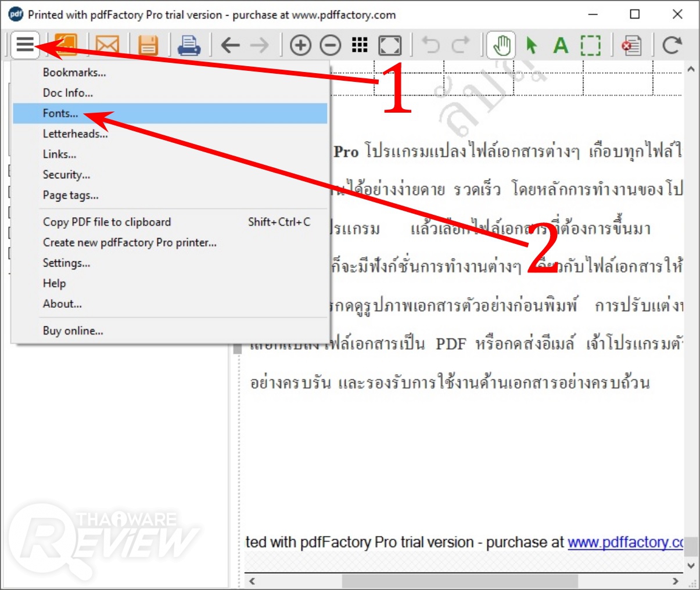The height and width of the screenshot is (590, 700).
Task: Save the PDF with floppy disk icon
Action: tap(148, 45)
